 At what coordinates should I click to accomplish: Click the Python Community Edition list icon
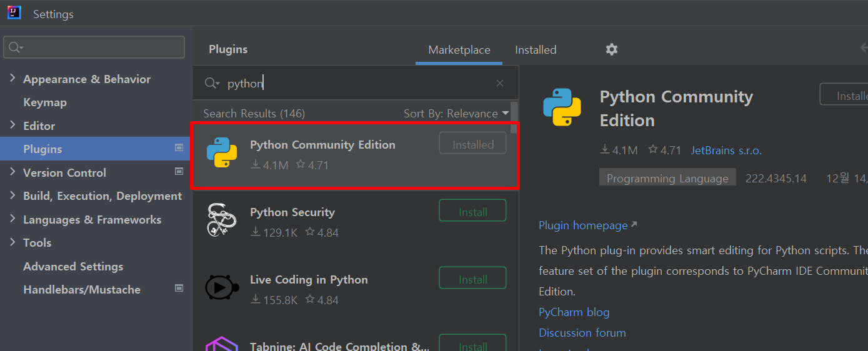[x=222, y=152]
